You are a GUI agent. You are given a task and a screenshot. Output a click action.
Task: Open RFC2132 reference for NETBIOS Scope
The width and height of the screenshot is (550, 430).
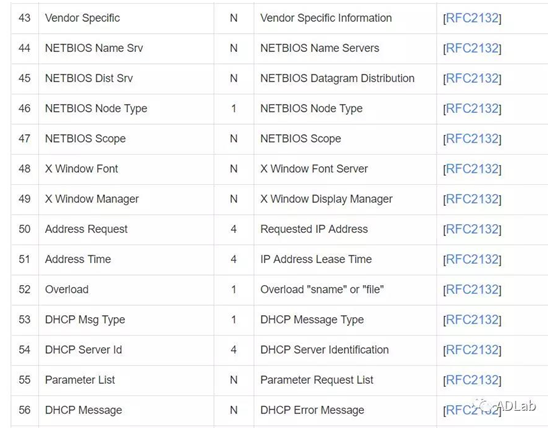[472, 139]
